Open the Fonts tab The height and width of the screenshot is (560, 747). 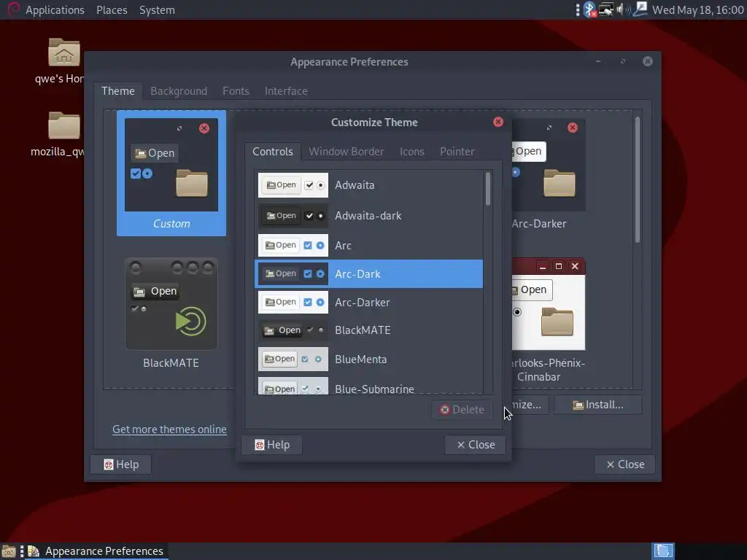pos(236,91)
